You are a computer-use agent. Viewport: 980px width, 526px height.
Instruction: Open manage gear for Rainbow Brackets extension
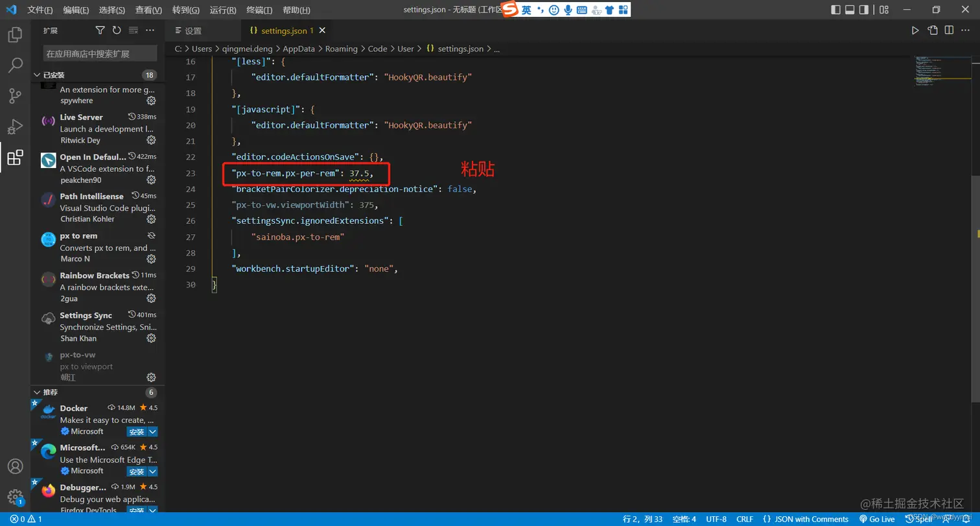tap(151, 298)
